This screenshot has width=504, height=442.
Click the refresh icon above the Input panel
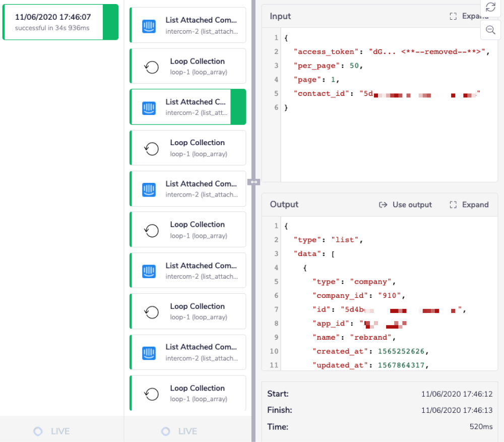490,8
